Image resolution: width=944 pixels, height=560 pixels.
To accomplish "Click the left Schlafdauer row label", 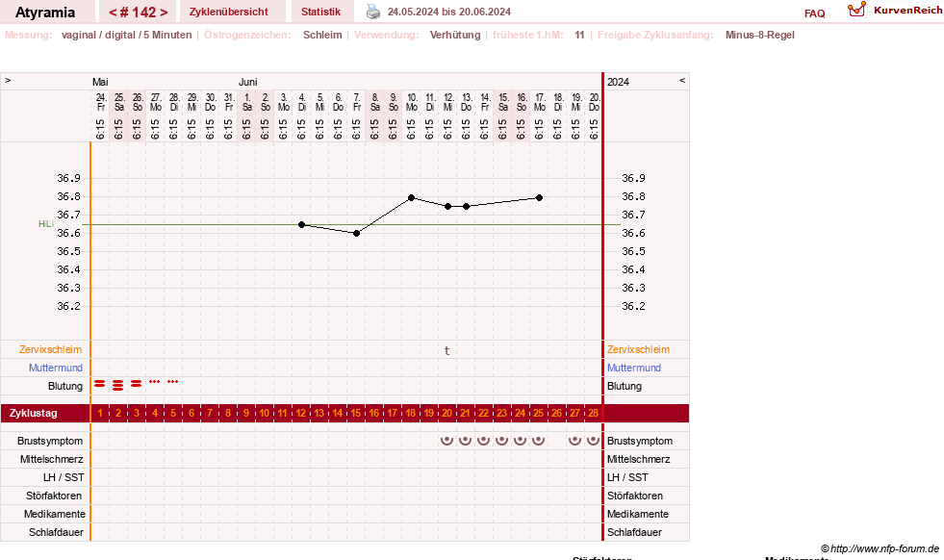I will 56,532.
